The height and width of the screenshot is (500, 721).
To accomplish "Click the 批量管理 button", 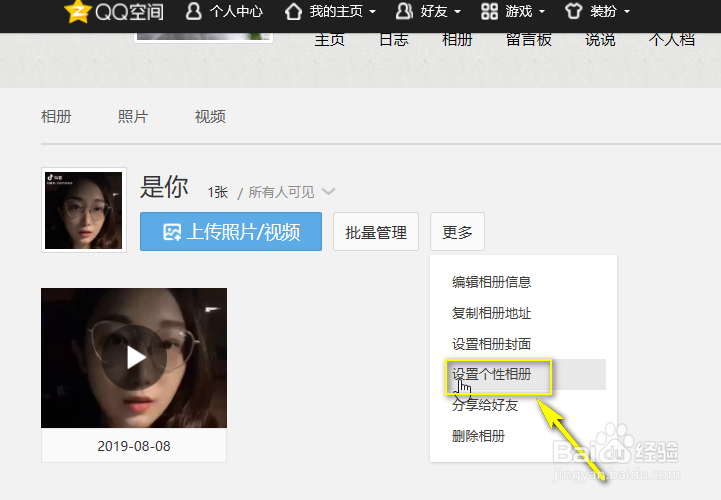I will click(376, 231).
